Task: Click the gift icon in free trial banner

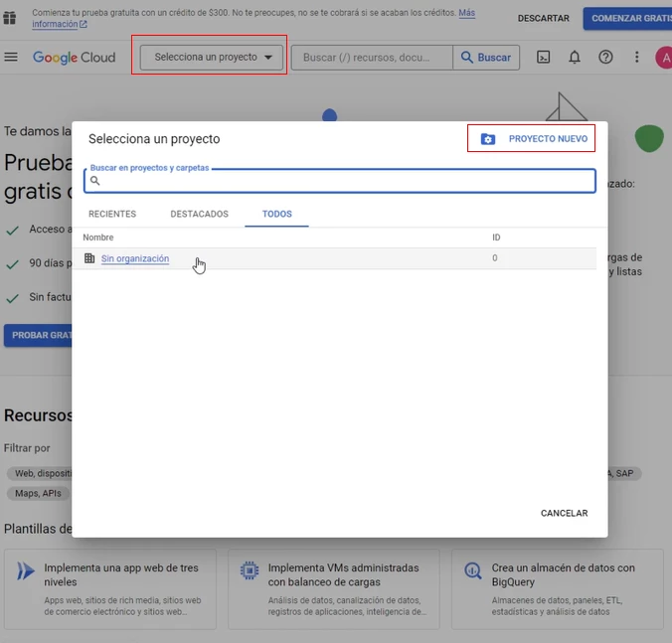Action: click(9, 18)
